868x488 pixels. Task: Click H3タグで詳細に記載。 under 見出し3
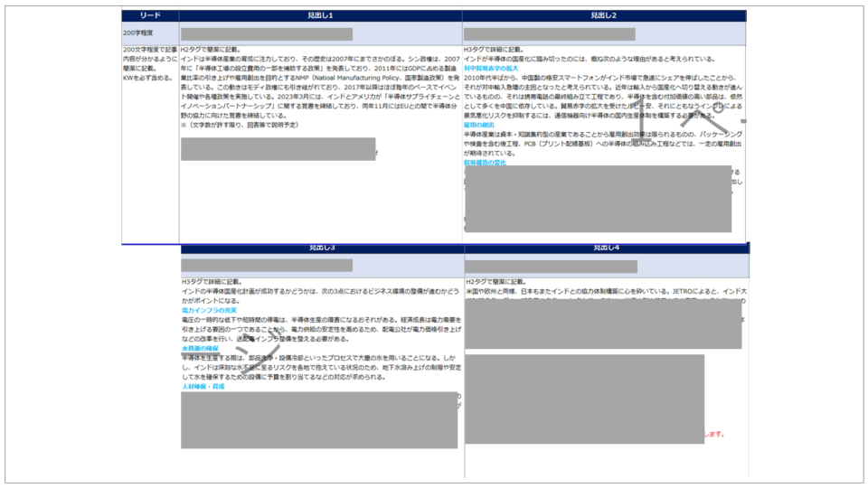[x=212, y=282]
